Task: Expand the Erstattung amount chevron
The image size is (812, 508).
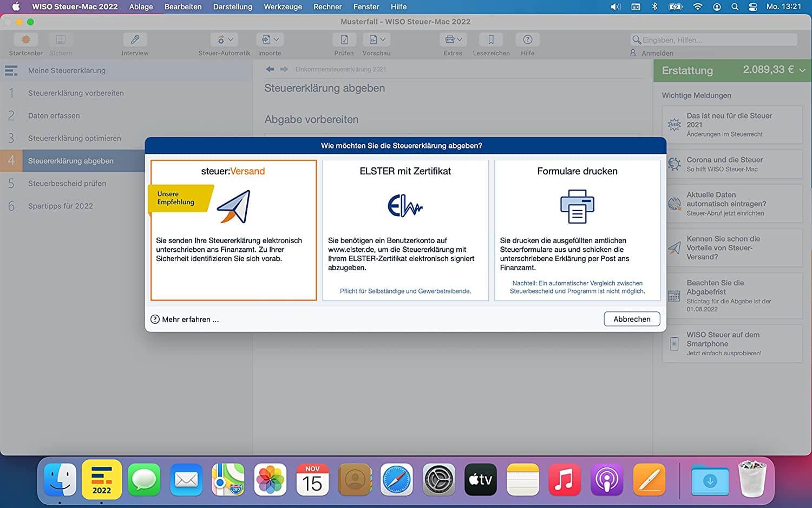Action: [x=802, y=70]
